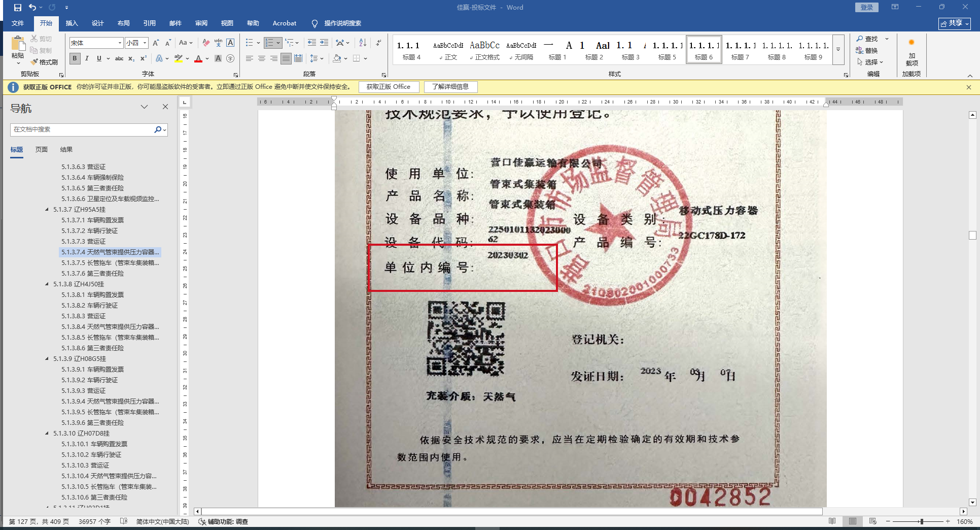The image size is (980, 530).
Task: Decrease paragraph indent
Action: [311, 43]
